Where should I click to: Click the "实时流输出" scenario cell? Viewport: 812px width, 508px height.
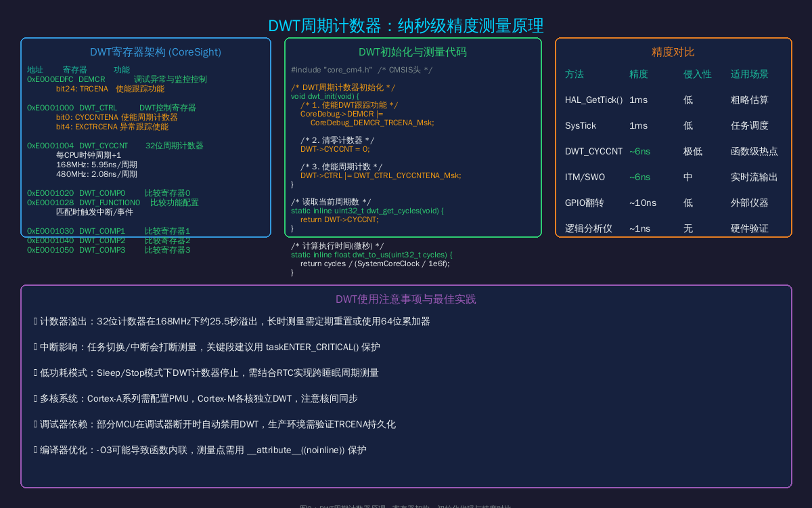coord(754,177)
